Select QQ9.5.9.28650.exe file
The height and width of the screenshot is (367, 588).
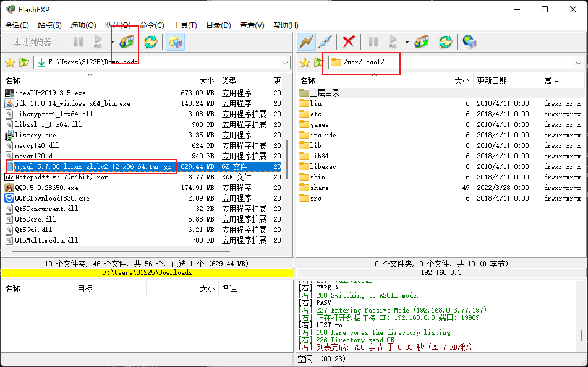pos(46,188)
